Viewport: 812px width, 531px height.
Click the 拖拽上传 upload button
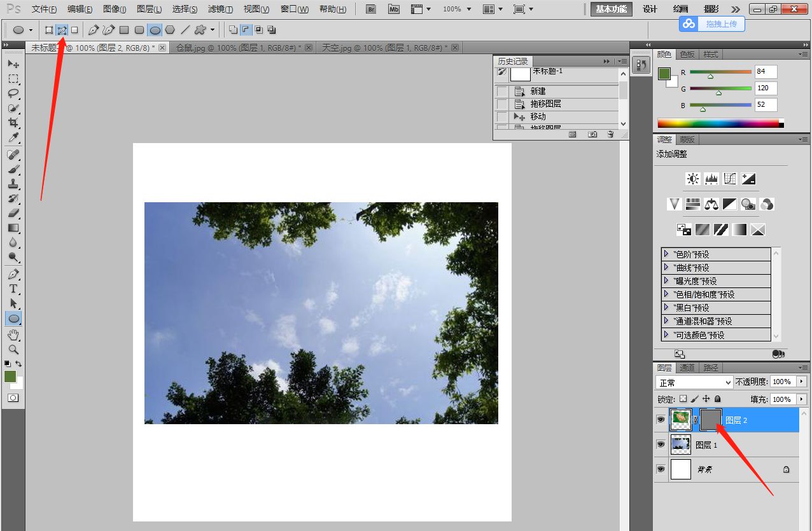tap(711, 24)
